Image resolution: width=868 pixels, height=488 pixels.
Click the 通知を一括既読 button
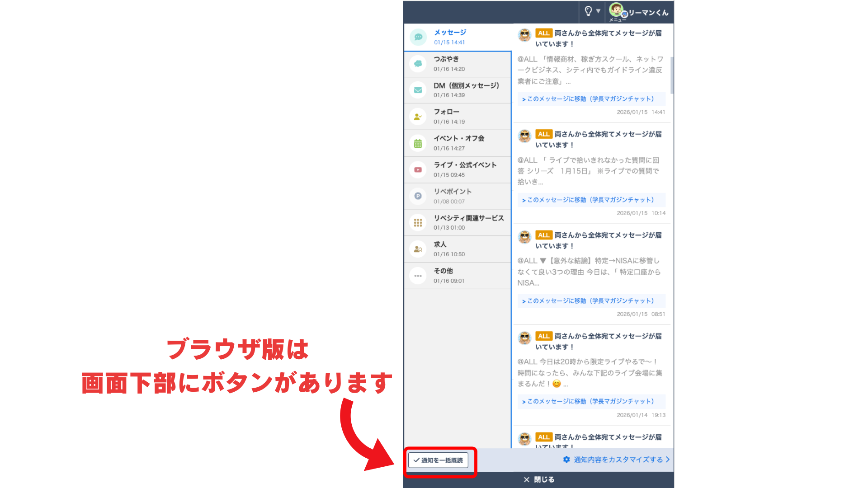[438, 460]
